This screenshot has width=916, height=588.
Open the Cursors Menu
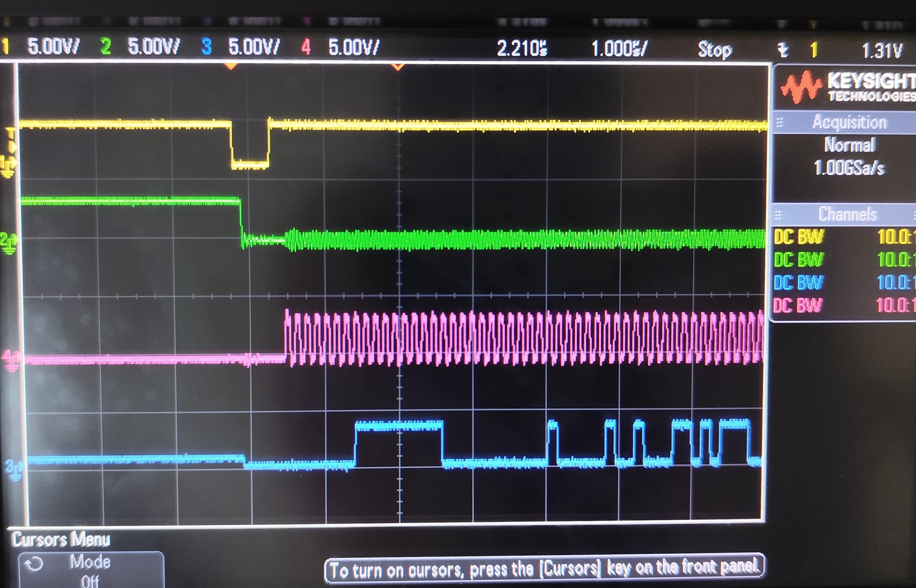[61, 539]
